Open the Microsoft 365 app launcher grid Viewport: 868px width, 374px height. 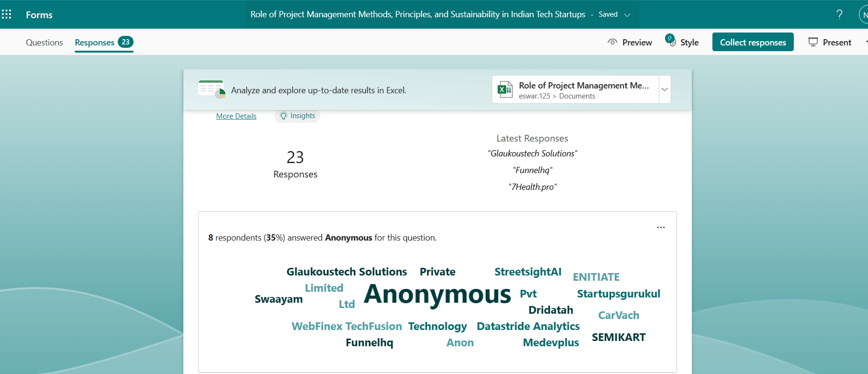click(x=7, y=14)
